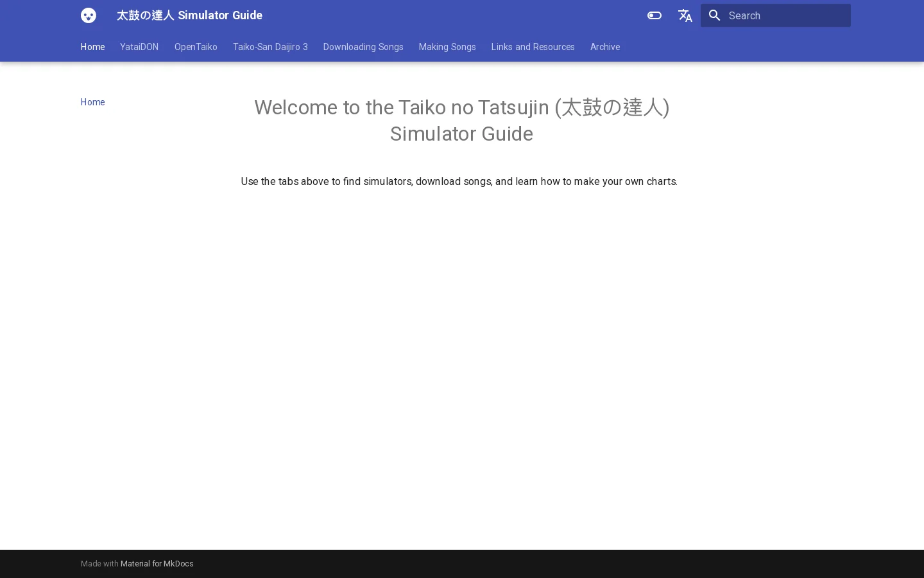924x578 pixels.
Task: Select the Home tab
Action: point(92,47)
